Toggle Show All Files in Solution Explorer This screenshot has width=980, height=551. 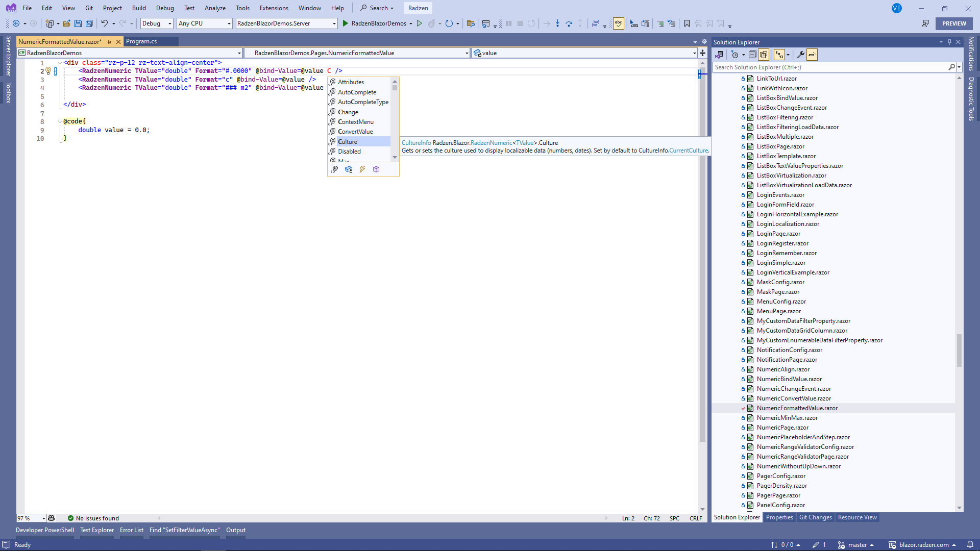[x=764, y=55]
